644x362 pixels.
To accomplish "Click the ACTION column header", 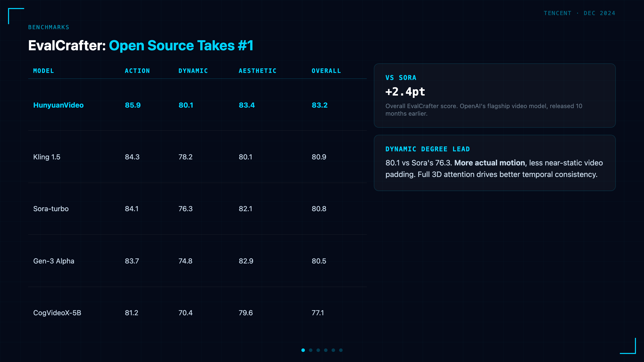I will (x=137, y=71).
